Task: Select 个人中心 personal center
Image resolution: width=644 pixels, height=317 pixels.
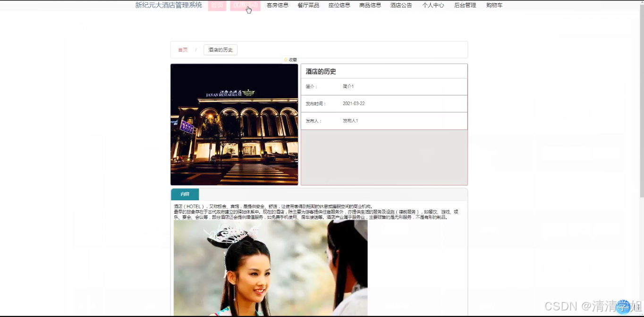Action: [432, 5]
